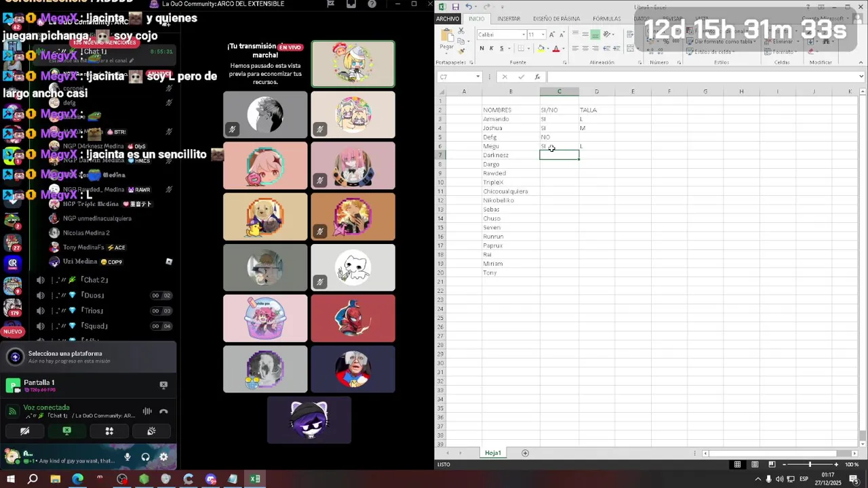
Task: Open the font size 11 dropdown
Action: click(x=542, y=35)
